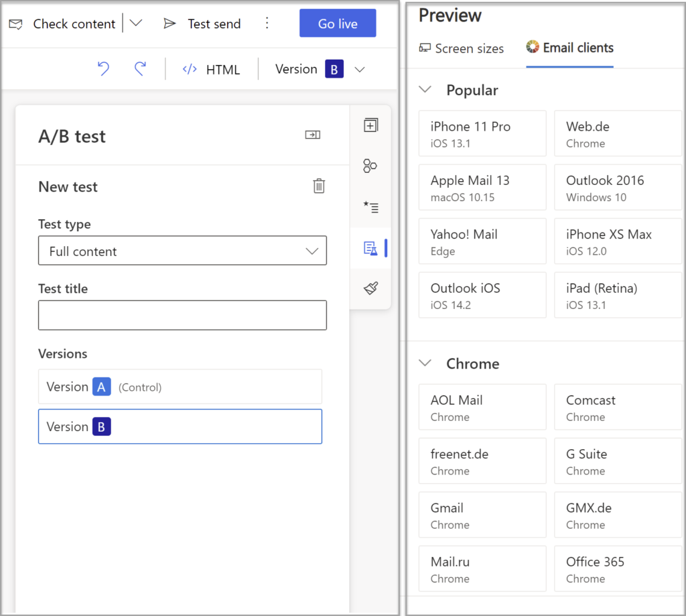Preview in Mail.ru Chrome
686x616 pixels.
482,568
